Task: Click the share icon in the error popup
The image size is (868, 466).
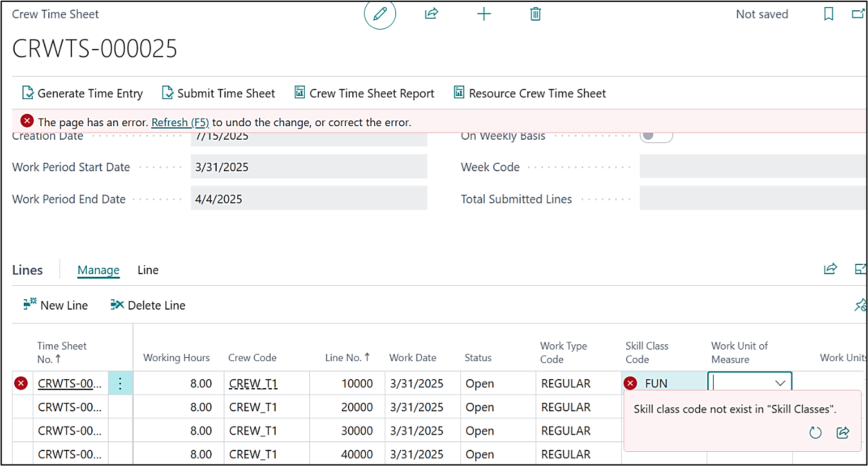Action: [x=843, y=433]
